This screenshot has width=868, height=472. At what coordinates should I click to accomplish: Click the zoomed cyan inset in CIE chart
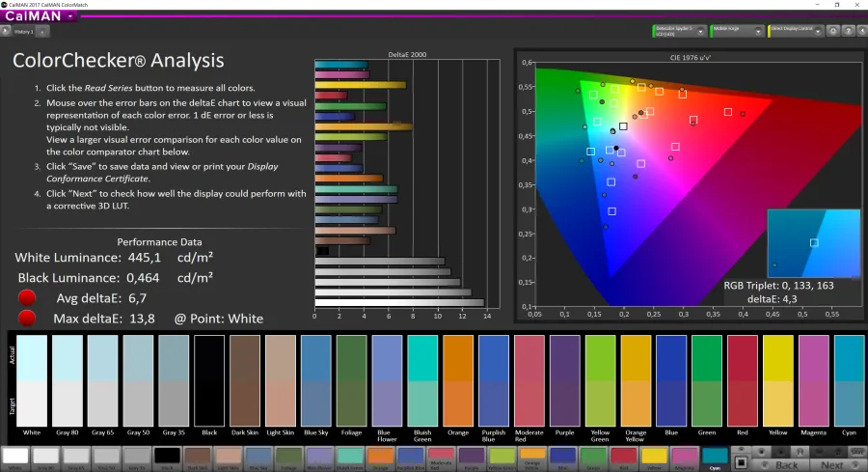pos(814,242)
